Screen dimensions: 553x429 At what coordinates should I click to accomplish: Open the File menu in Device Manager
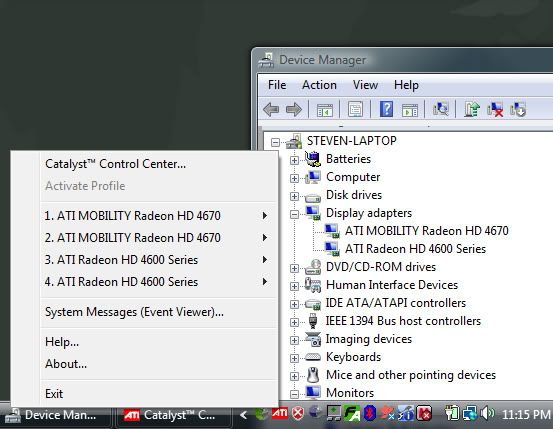pos(277,85)
